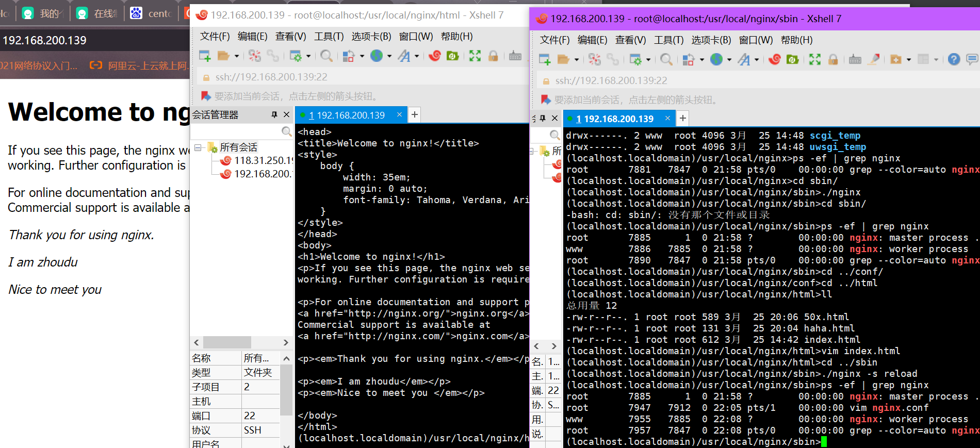This screenshot has height=448, width=980.
Task: Launch Xftp from the nginx/html Xshell window toolbar
Action: tap(452, 56)
